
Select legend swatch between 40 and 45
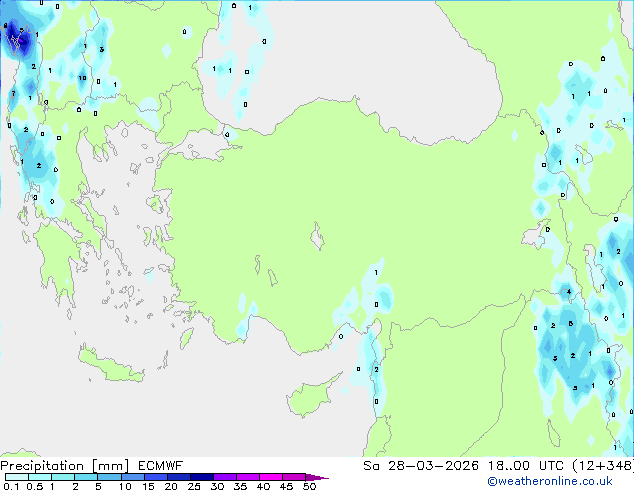click(271, 477)
